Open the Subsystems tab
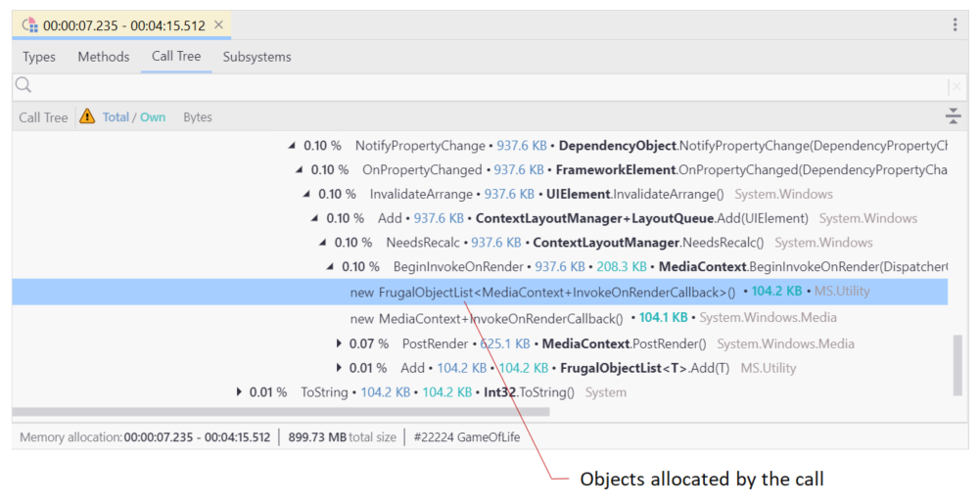Image resolution: width=980 pixels, height=503 pixels. [x=257, y=57]
